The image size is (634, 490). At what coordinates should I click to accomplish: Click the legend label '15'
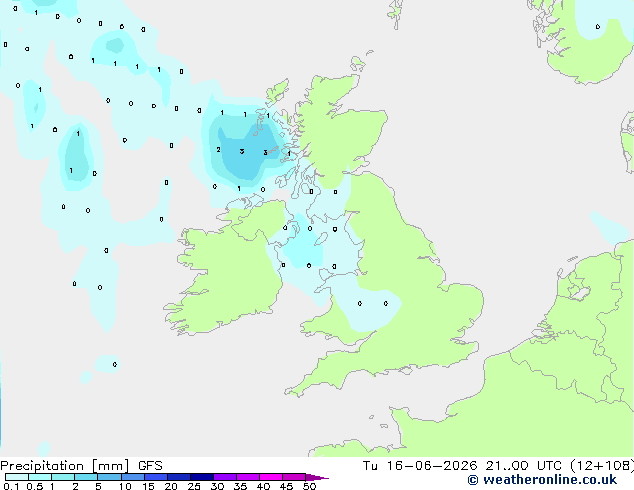tap(148, 486)
